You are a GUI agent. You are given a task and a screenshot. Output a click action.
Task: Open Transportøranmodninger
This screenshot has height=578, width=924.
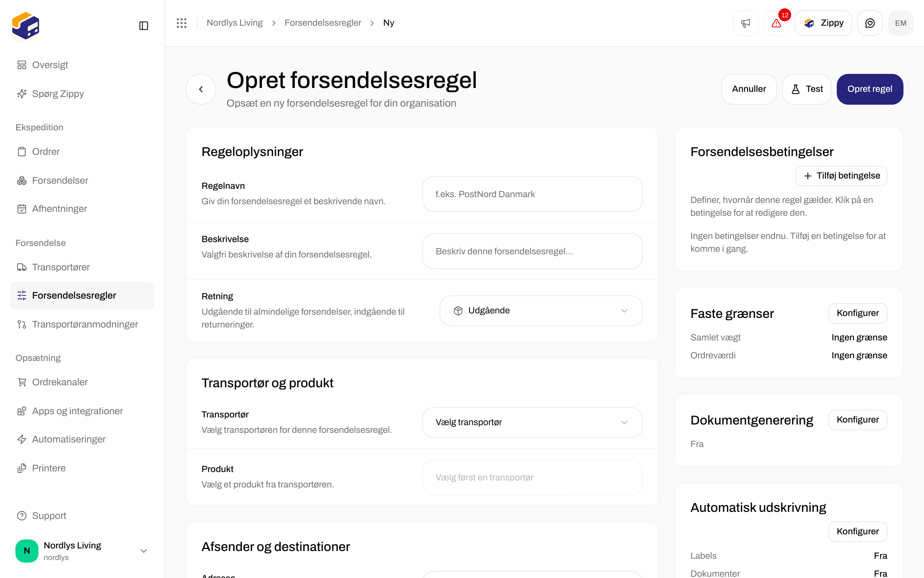(82, 324)
